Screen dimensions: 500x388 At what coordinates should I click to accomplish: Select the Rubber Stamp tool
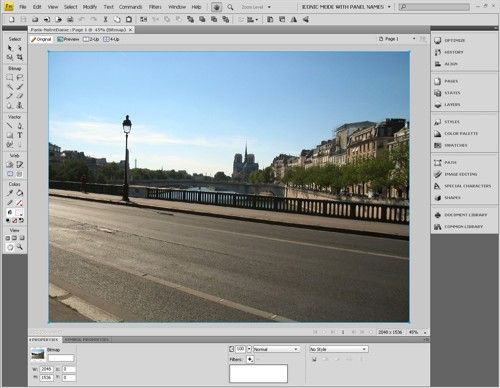tap(20, 106)
